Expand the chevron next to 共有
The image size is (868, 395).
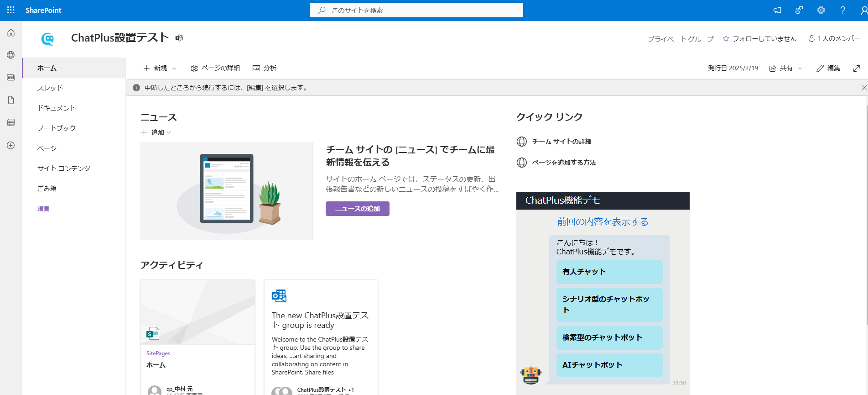[800, 68]
